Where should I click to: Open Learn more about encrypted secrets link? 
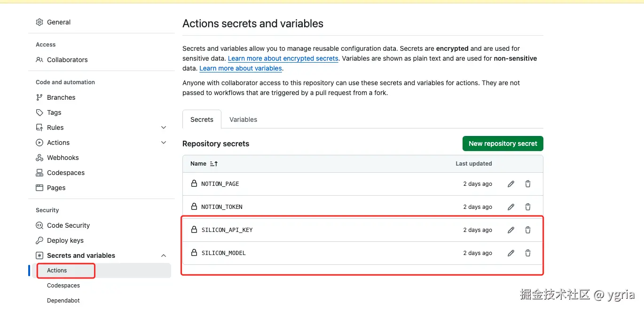click(x=283, y=59)
